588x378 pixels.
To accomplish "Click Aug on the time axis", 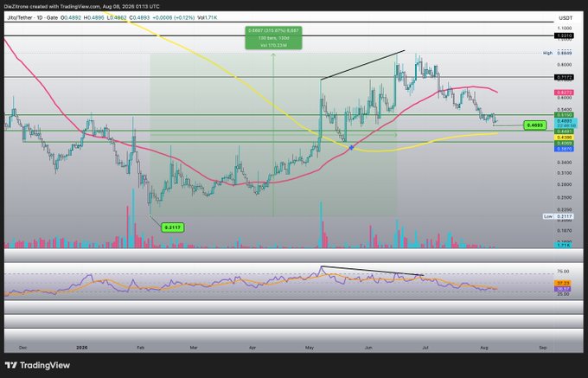I will [x=484, y=348].
